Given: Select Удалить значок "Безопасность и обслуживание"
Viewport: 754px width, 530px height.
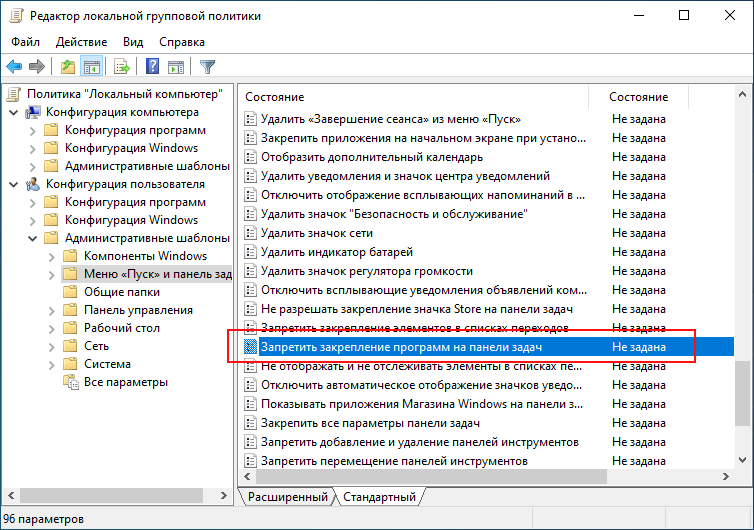Looking at the screenshot, I should pyautogui.click(x=394, y=214).
